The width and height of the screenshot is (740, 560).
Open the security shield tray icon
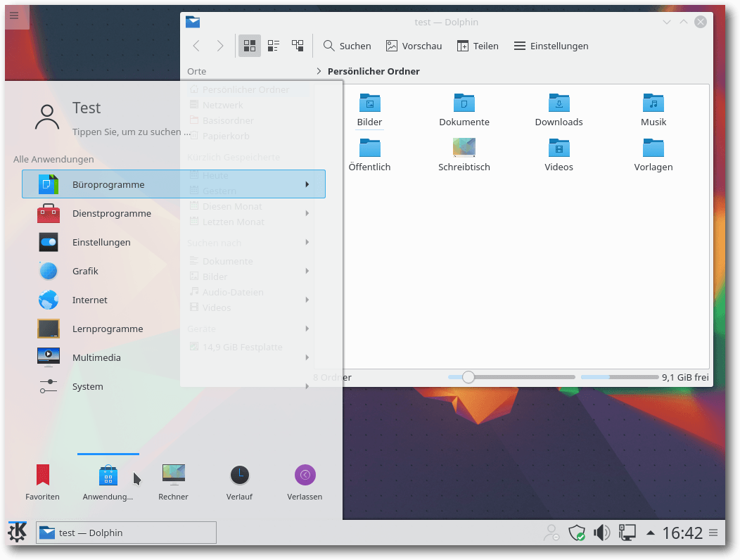click(577, 533)
